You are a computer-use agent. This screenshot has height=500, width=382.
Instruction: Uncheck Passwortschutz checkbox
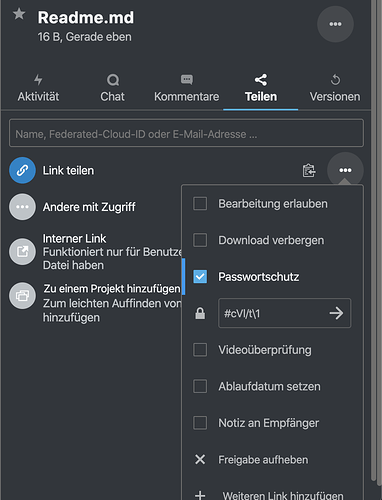point(200,277)
